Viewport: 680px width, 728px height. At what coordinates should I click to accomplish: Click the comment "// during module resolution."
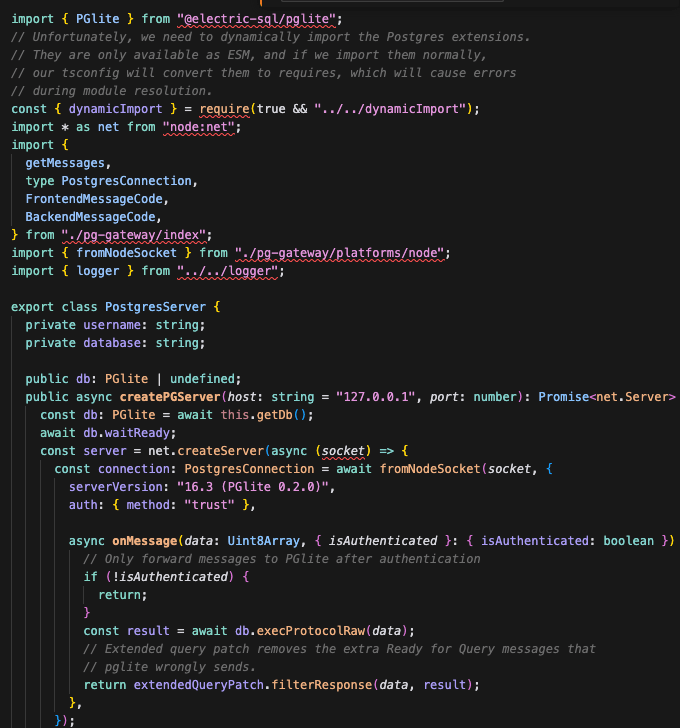112,91
